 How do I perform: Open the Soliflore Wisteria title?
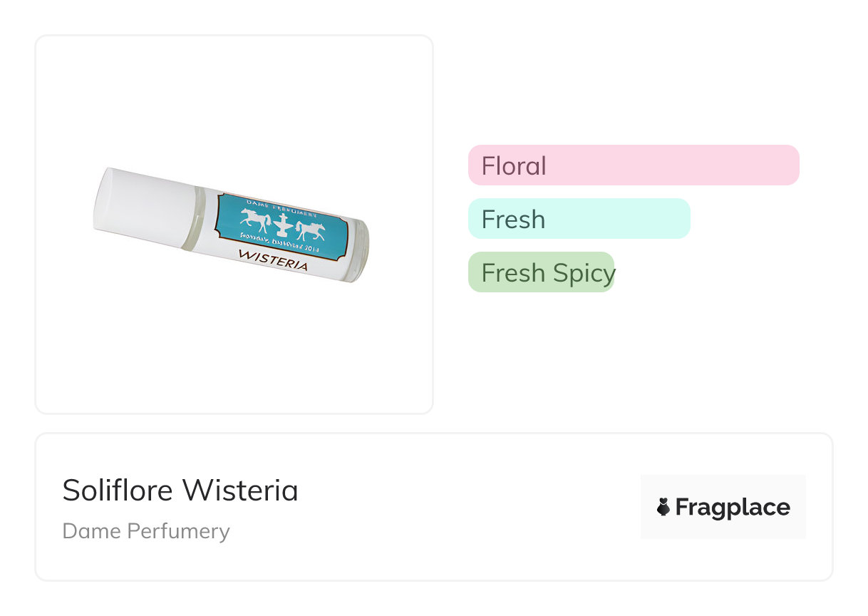(x=180, y=490)
